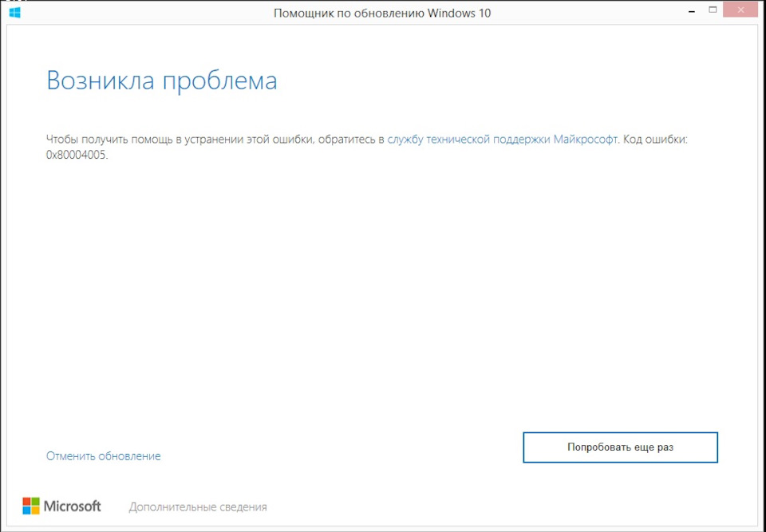The height and width of the screenshot is (532, 766).
Task: Click Отменить обновление link
Action: click(x=104, y=455)
